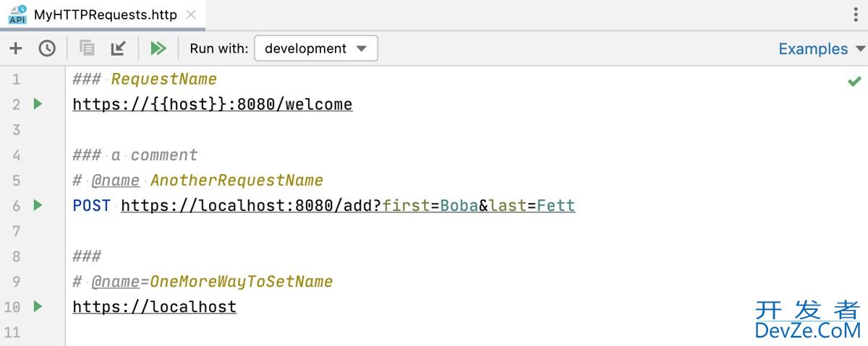Run the POST request on line 6

click(38, 205)
